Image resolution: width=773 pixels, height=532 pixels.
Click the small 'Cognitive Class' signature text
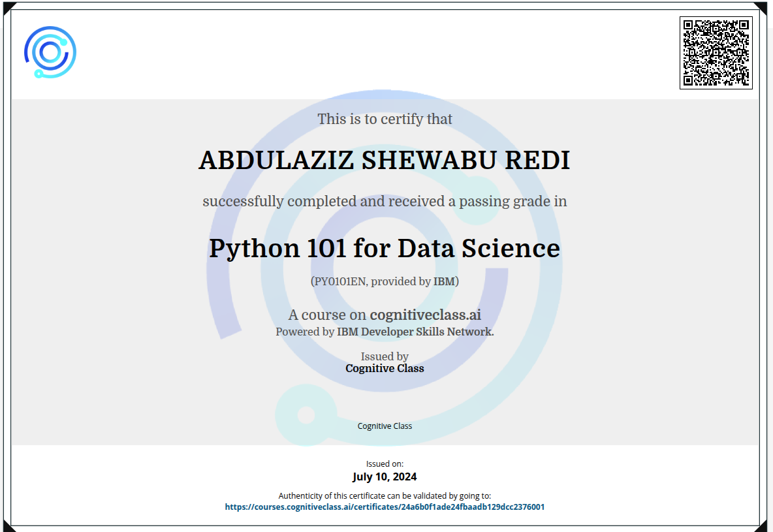click(385, 426)
